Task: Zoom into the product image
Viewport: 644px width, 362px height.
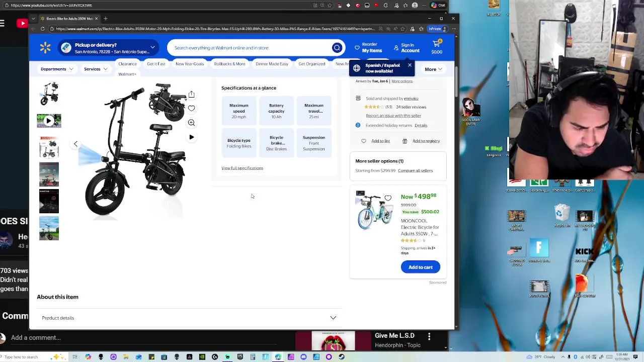Action: (191, 123)
